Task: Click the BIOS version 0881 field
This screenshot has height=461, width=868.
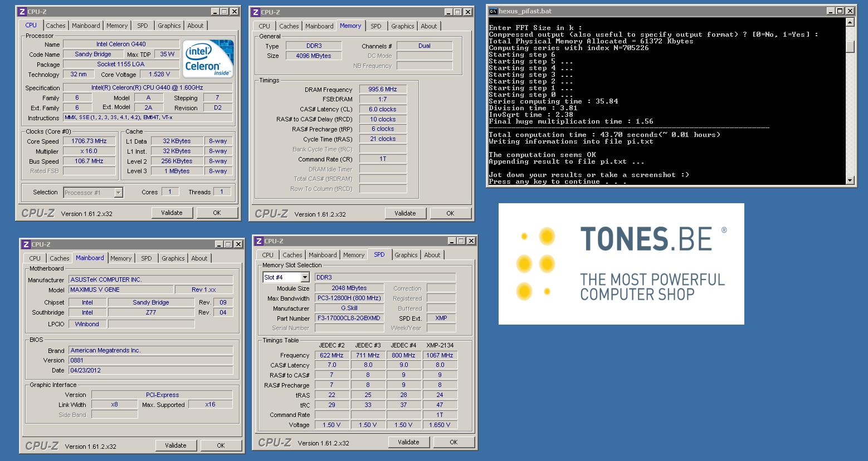Action: point(150,360)
